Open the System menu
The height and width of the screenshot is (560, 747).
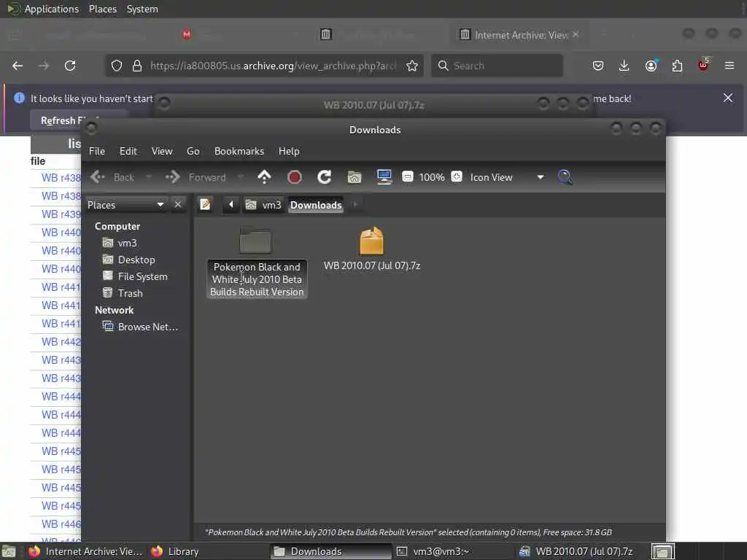coord(142,9)
